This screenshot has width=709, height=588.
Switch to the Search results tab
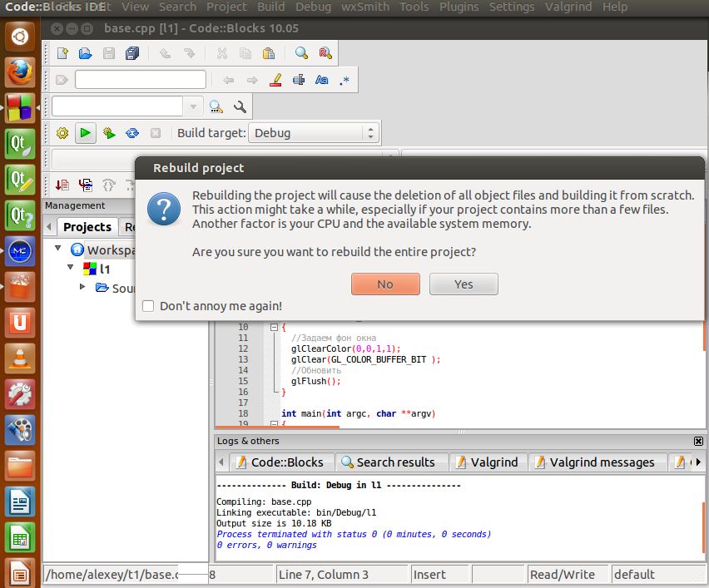point(388,462)
